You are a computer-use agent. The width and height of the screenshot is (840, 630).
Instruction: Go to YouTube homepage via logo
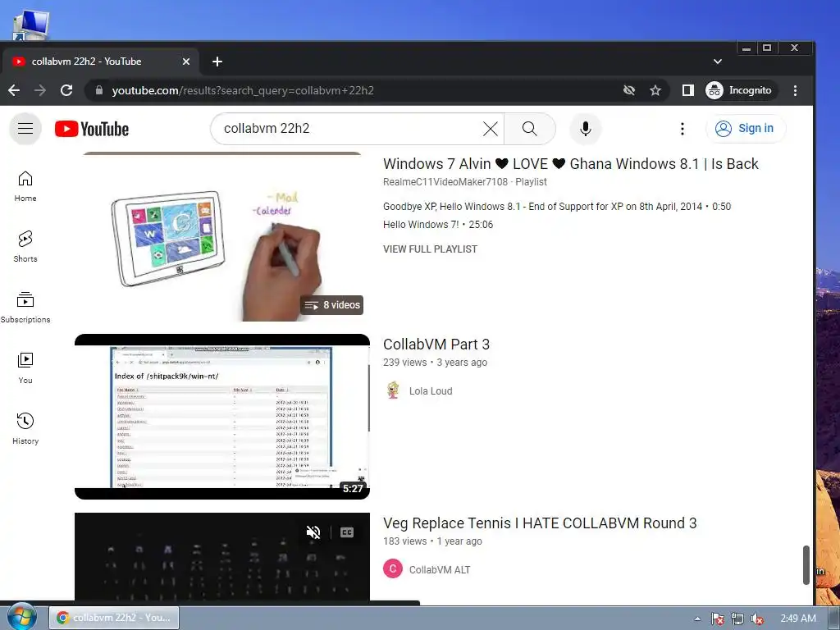pyautogui.click(x=92, y=129)
